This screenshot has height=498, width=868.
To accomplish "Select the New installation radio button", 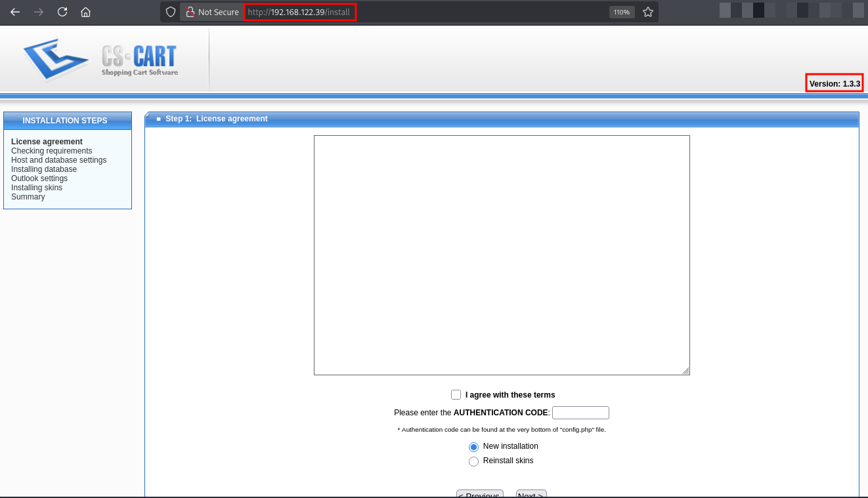I will tap(473, 447).
